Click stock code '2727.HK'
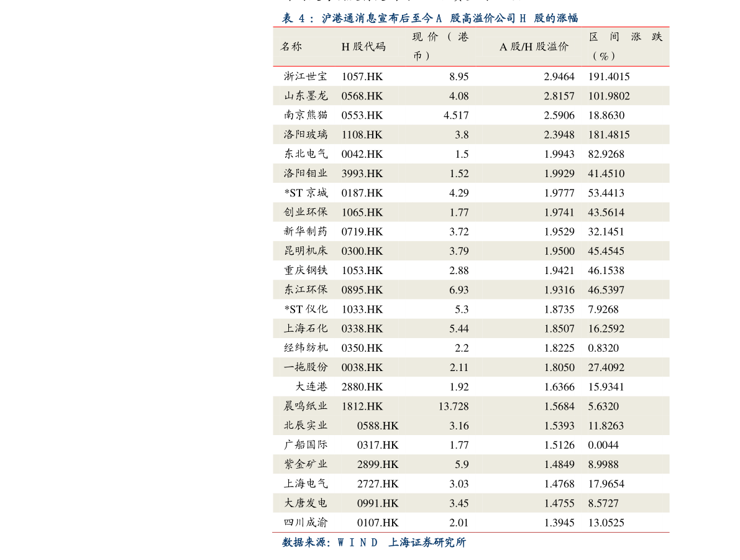 pos(378,484)
